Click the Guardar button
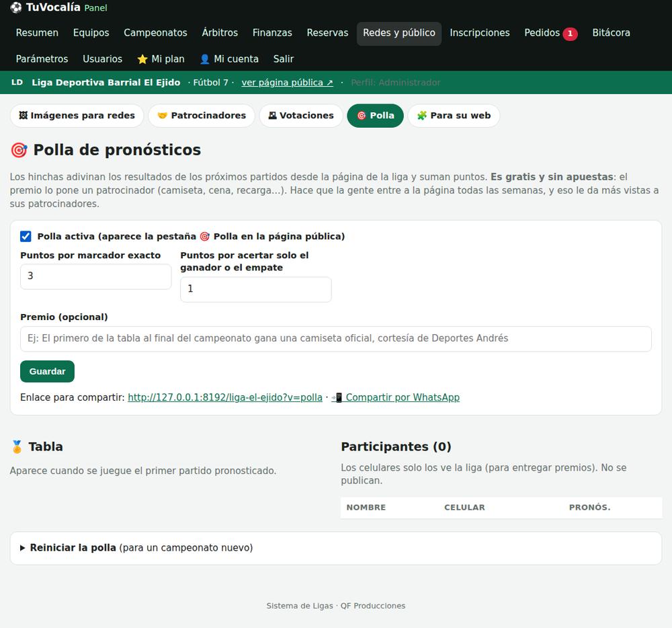The image size is (672, 628). click(47, 371)
